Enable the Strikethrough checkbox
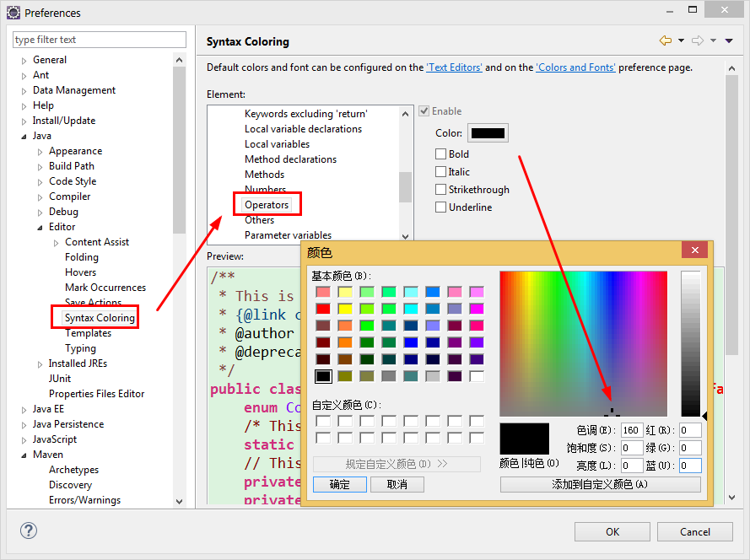The height and width of the screenshot is (560, 750). coord(440,190)
